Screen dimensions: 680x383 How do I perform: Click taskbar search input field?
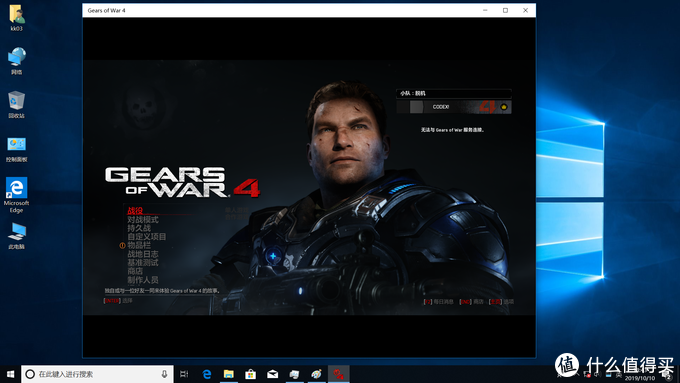coord(97,374)
